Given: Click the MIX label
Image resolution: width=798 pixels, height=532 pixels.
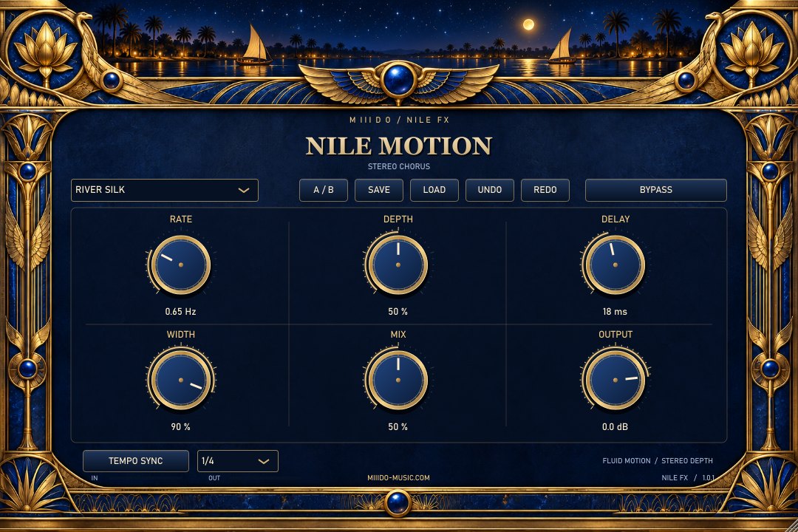Looking at the screenshot, I should click(398, 335).
